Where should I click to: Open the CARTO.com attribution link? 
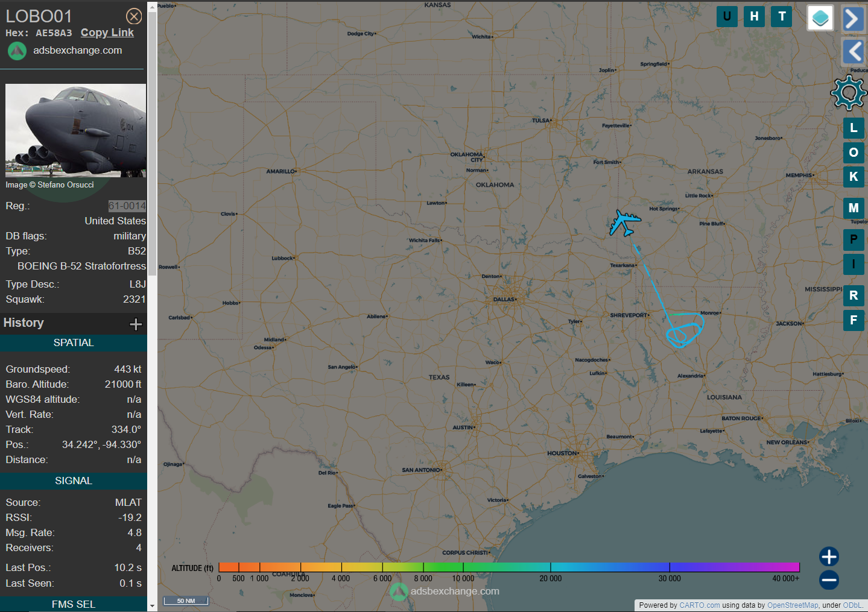pos(700,605)
